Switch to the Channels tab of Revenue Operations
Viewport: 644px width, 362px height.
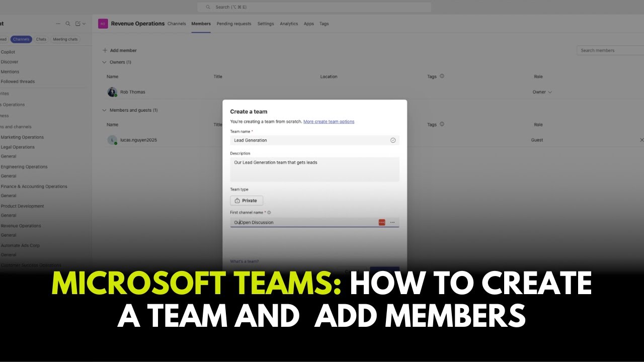coord(177,24)
